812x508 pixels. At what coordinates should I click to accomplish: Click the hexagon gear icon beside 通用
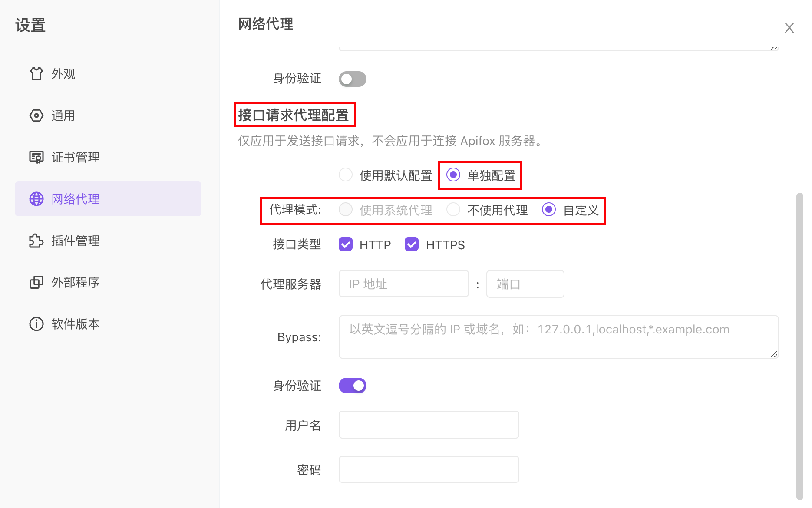tap(36, 115)
